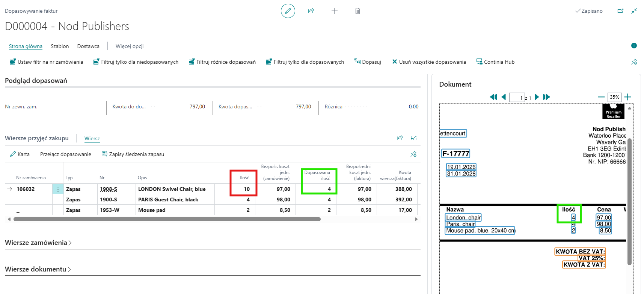Open the Szablon tab

click(x=60, y=46)
